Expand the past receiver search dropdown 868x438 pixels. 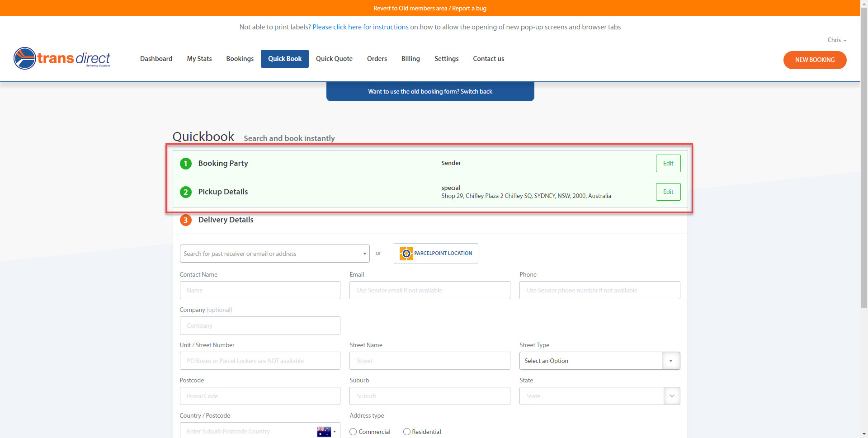[x=364, y=254]
